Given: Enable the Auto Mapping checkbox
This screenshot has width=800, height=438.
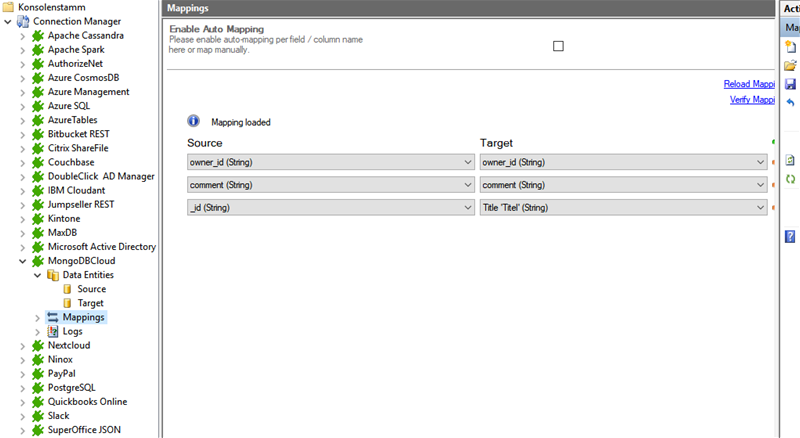Looking at the screenshot, I should tap(558, 46).
